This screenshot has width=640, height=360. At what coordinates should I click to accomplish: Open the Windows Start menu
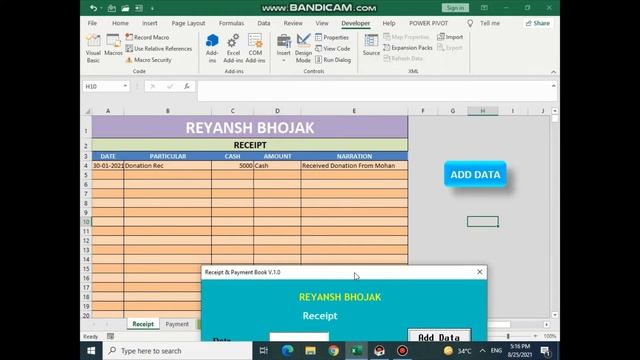pos(91,351)
